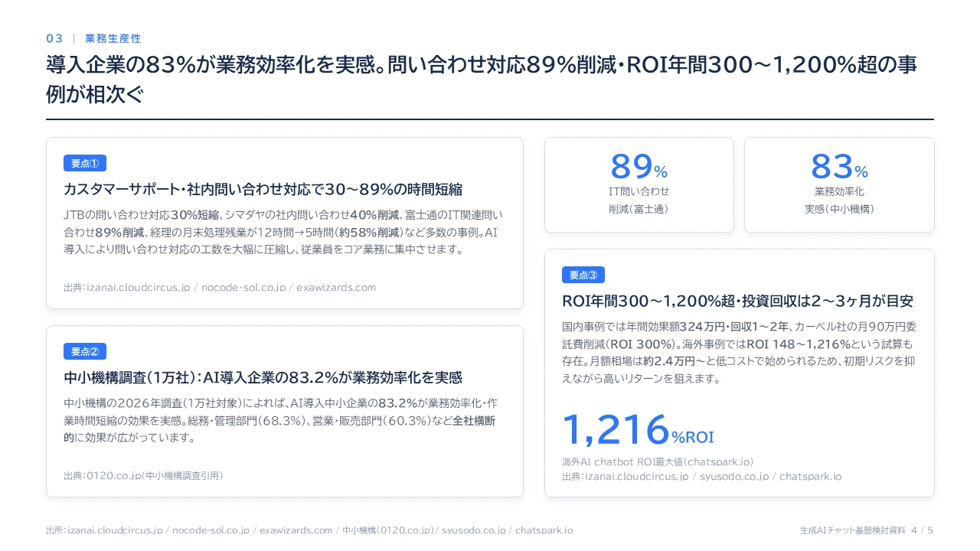Click the 要点③ badge
The width and height of the screenshot is (980, 551).
pyautogui.click(x=583, y=275)
